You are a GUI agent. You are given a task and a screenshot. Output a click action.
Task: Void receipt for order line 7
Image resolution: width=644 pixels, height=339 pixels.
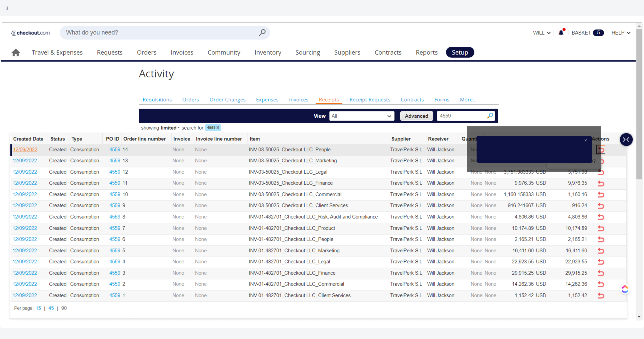tap(601, 228)
